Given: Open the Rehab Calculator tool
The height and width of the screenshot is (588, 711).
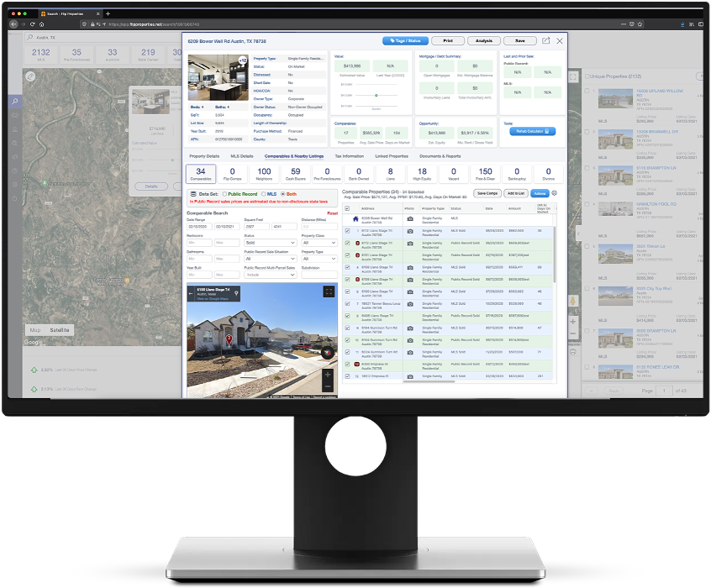Looking at the screenshot, I should 532,131.
